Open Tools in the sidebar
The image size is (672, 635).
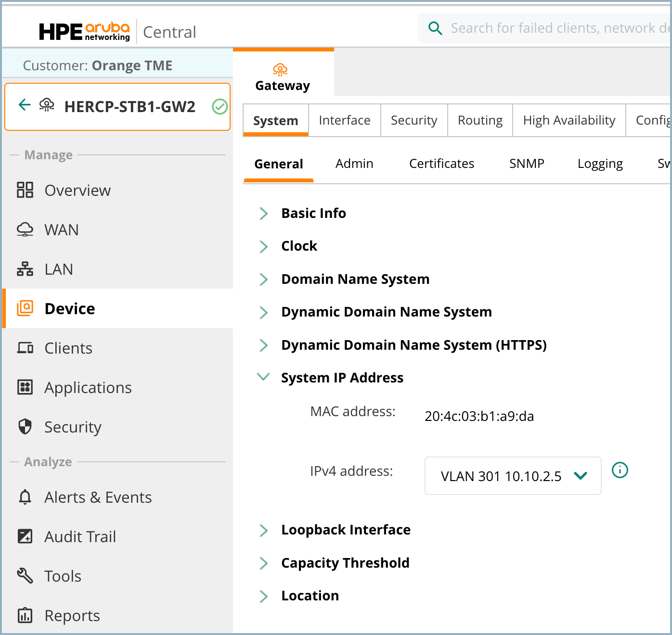pos(117,576)
